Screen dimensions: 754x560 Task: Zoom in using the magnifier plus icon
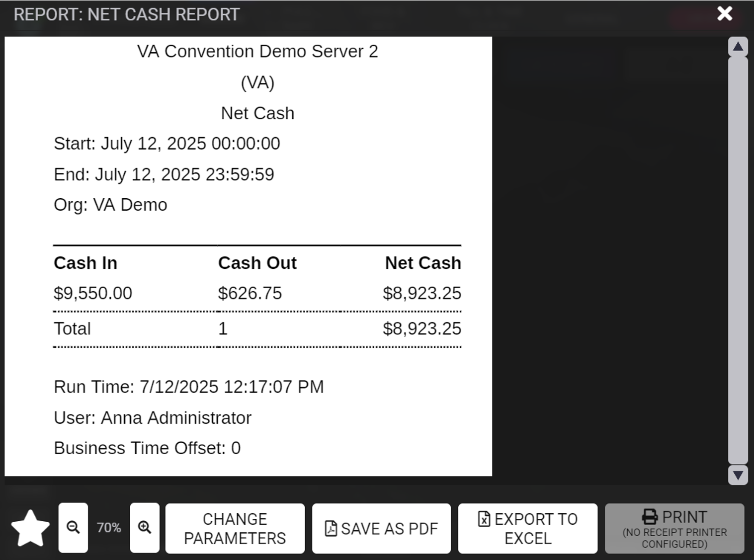click(145, 528)
